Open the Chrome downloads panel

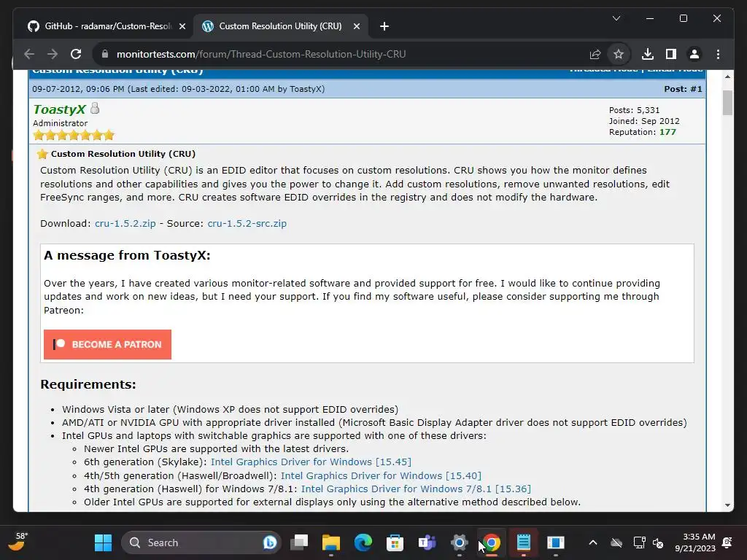point(648,54)
